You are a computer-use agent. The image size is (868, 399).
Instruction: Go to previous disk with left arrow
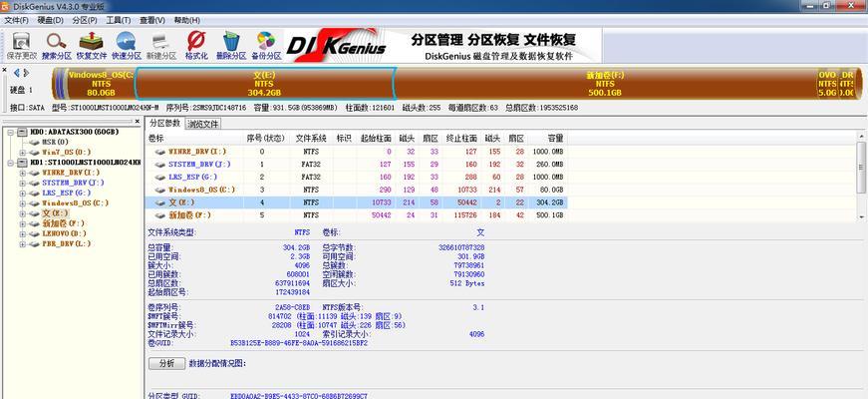click(x=17, y=73)
